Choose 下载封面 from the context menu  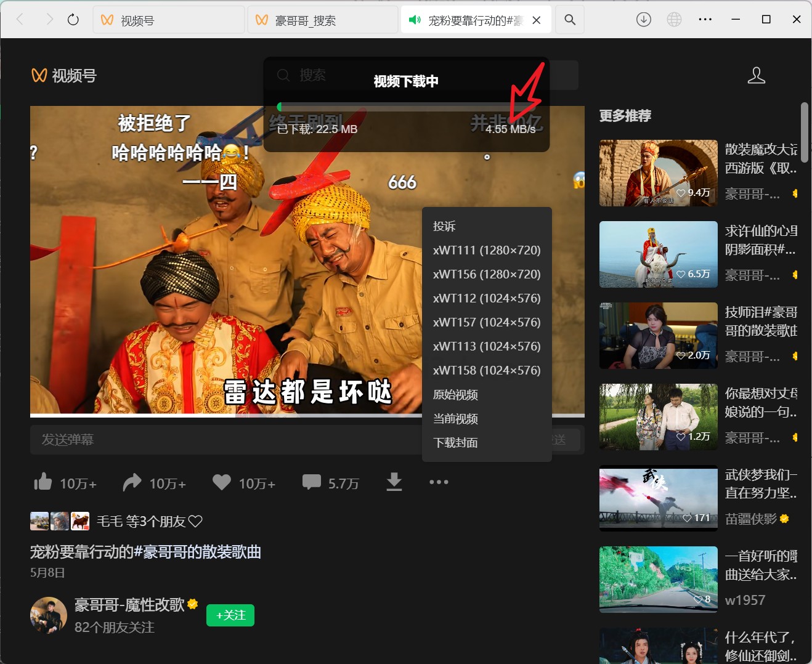[x=456, y=442]
